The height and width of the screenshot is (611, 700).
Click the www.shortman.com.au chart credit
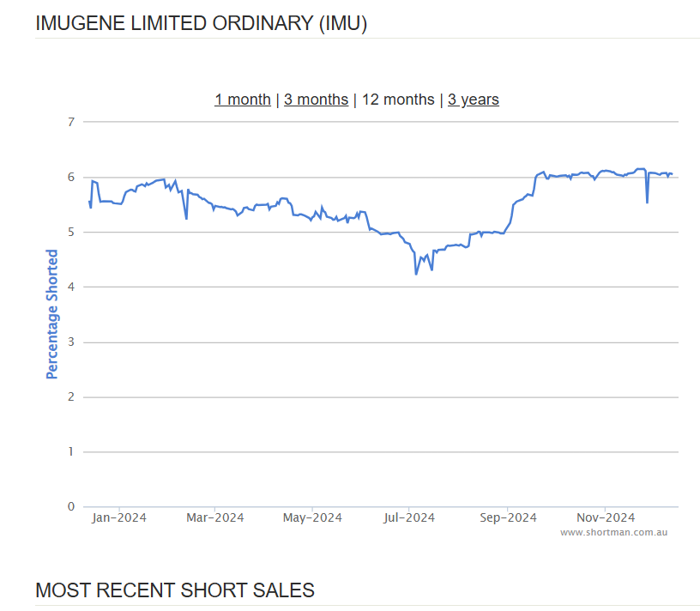click(614, 532)
